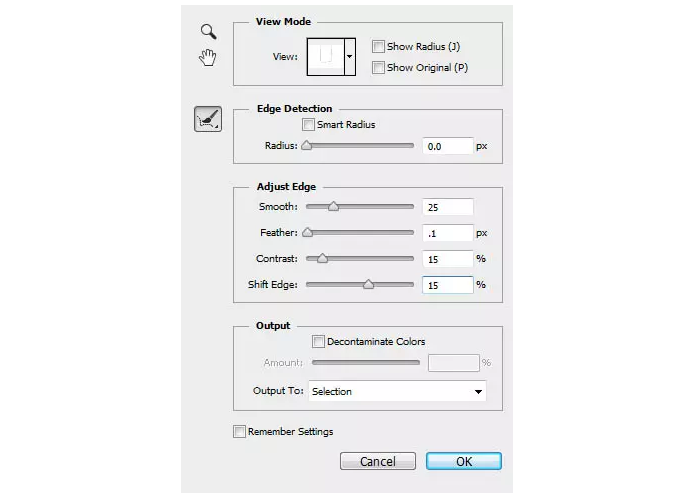
Task: Enable the Show Original (P) checkbox
Action: point(378,68)
